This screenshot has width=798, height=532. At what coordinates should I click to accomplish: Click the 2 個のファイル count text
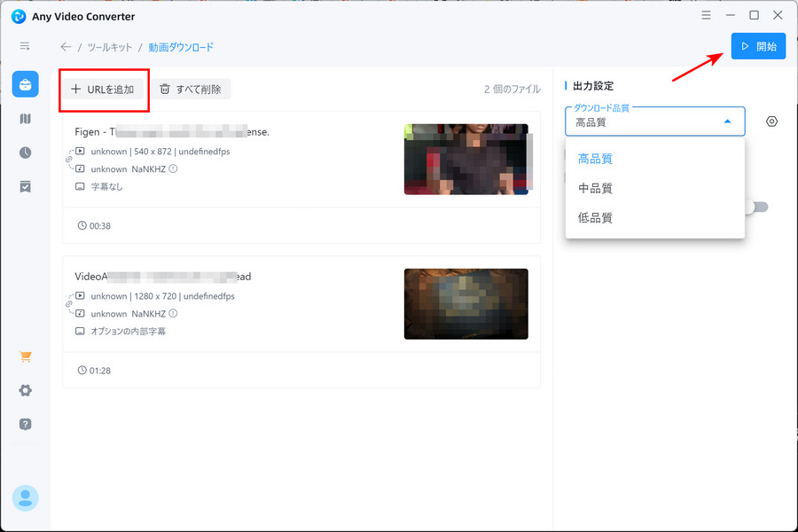[x=512, y=89]
